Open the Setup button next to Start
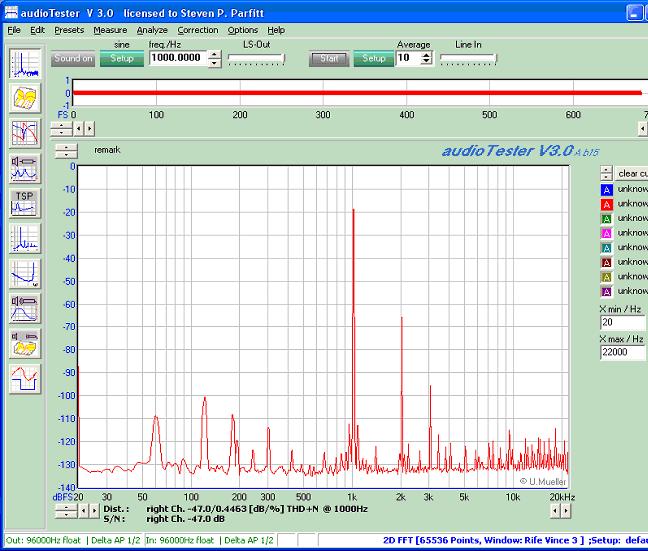 tap(374, 59)
